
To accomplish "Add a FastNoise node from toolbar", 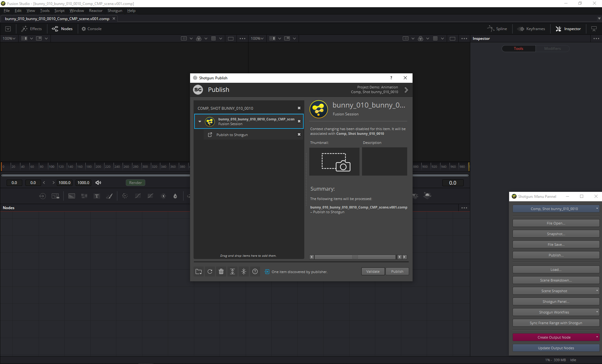I will 84,196.
